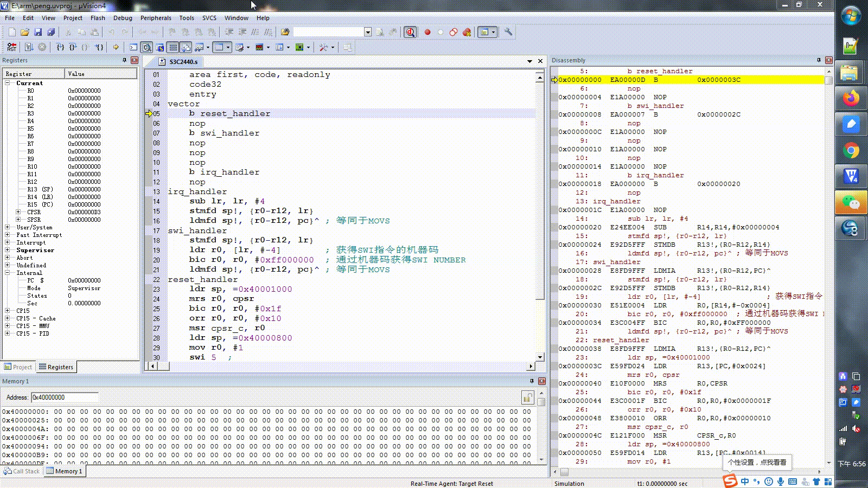Open Configuration with the wrench icon
The width and height of the screenshot is (868, 488).
point(508,32)
